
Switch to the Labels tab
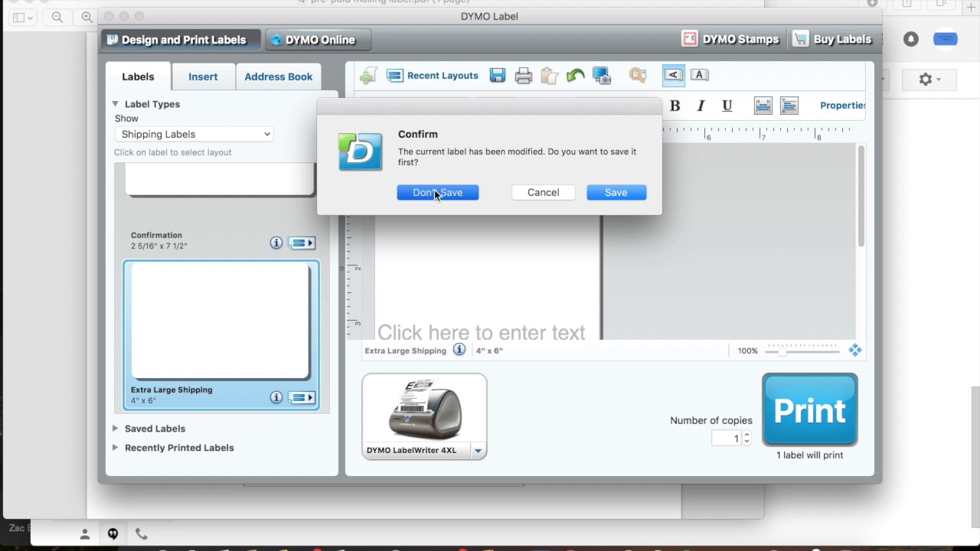(x=138, y=77)
